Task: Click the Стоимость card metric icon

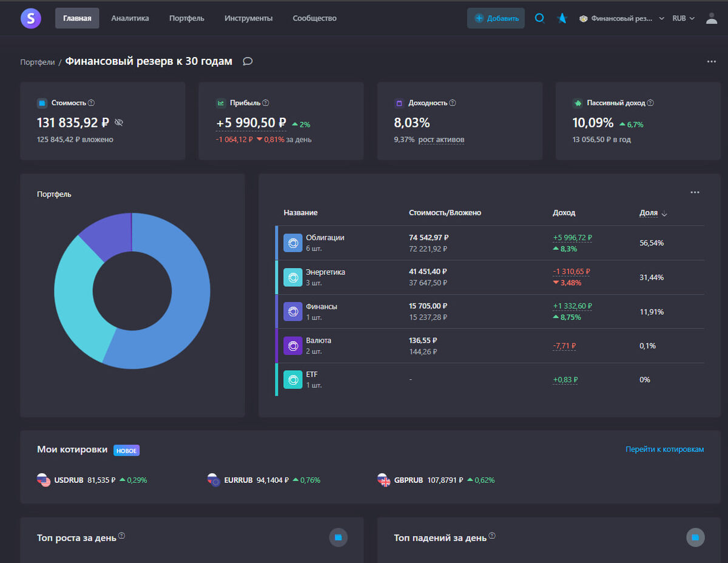Action: coord(42,103)
